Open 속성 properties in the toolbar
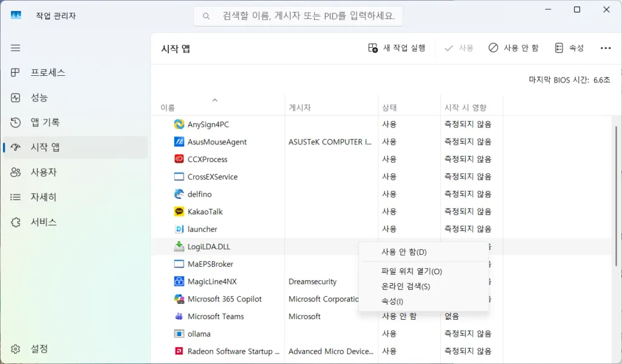Image resolution: width=622 pixels, height=364 pixels. pos(569,48)
